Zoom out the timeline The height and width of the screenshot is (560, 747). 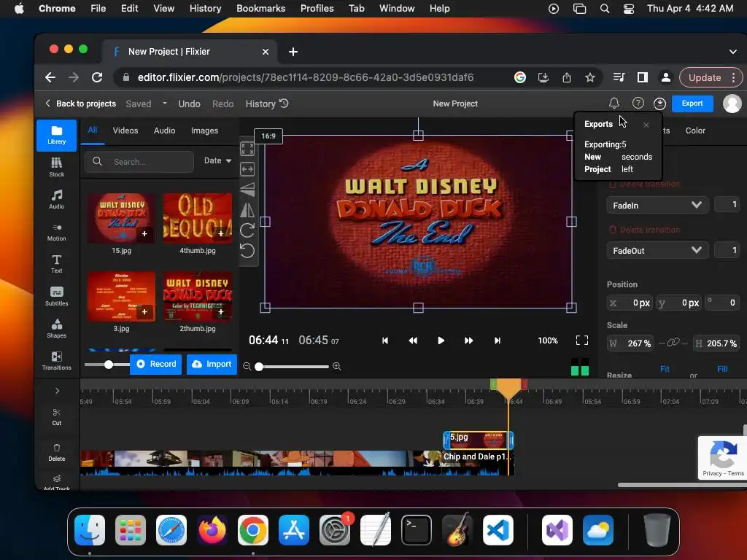(x=247, y=366)
